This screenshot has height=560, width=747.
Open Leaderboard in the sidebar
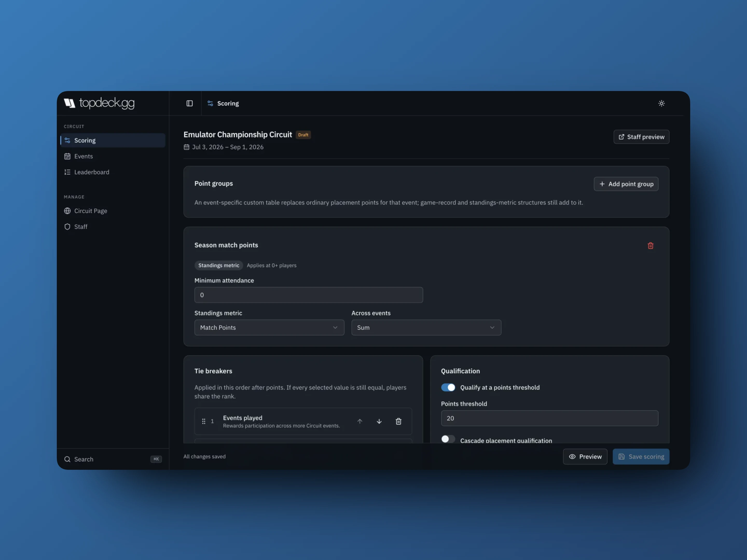113,172
